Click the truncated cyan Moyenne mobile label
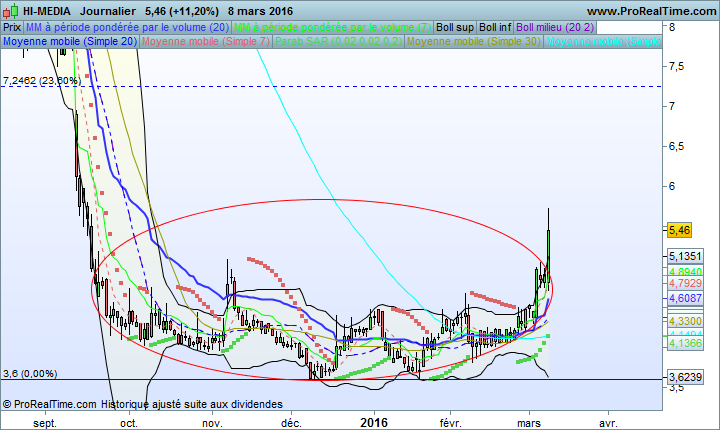This screenshot has height=430, width=720. coord(603,41)
